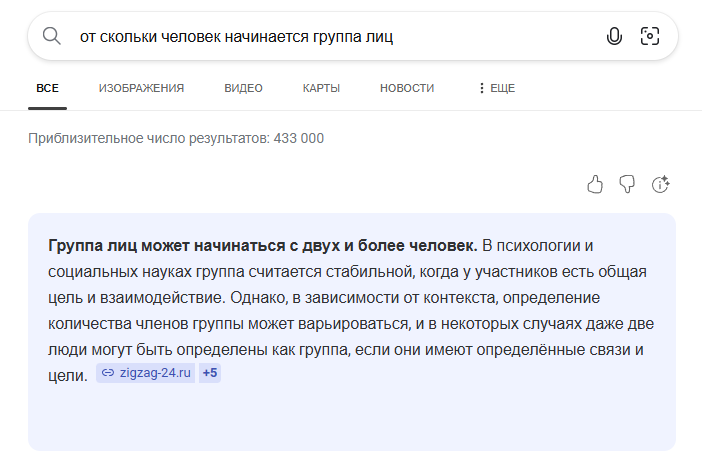
Task: Click the approximate results count text
Action: coord(176,138)
